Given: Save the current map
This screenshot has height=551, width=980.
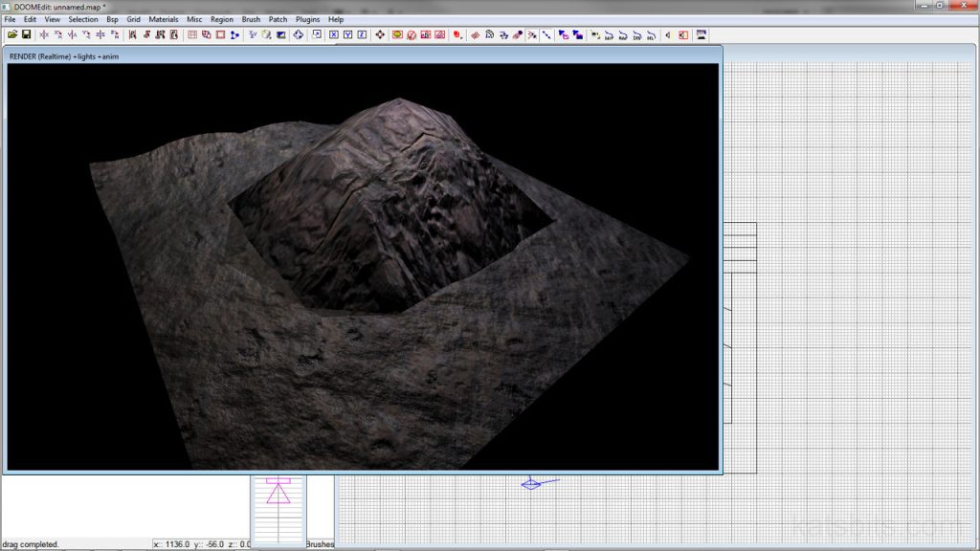Looking at the screenshot, I should click(25, 35).
